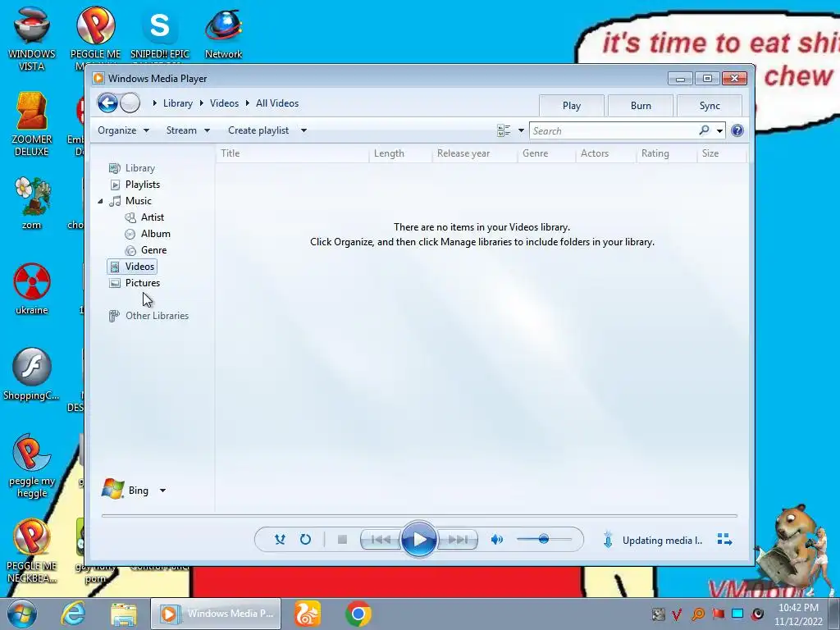
Task: Open the search options dropdown arrow
Action: 719,130
